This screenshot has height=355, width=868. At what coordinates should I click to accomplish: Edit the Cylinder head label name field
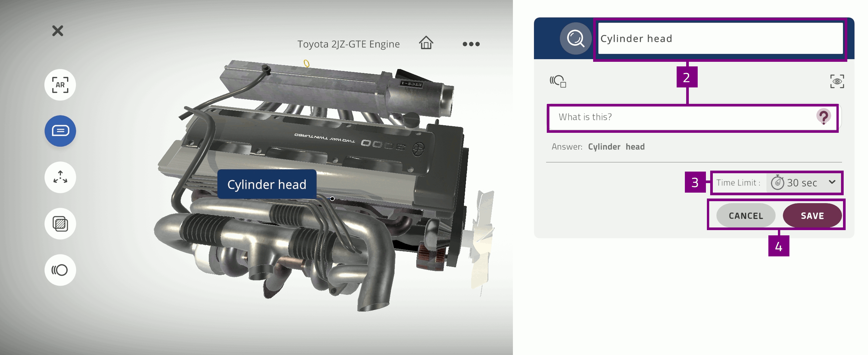point(720,38)
